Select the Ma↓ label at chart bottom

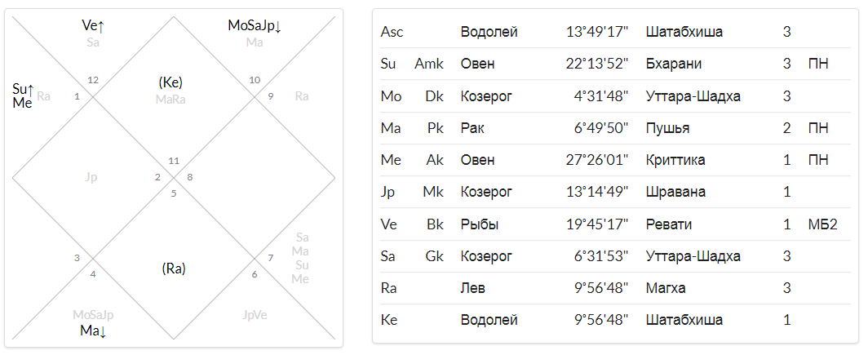(93, 331)
